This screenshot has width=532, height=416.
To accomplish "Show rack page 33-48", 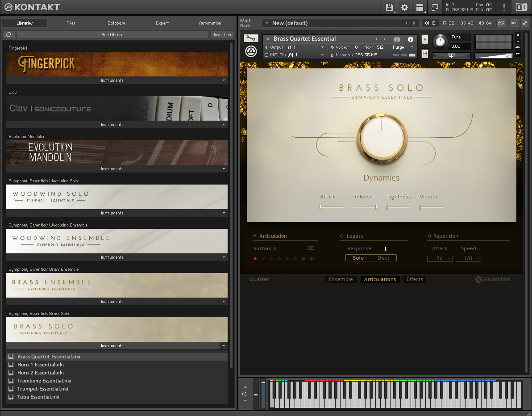I will pos(466,23).
